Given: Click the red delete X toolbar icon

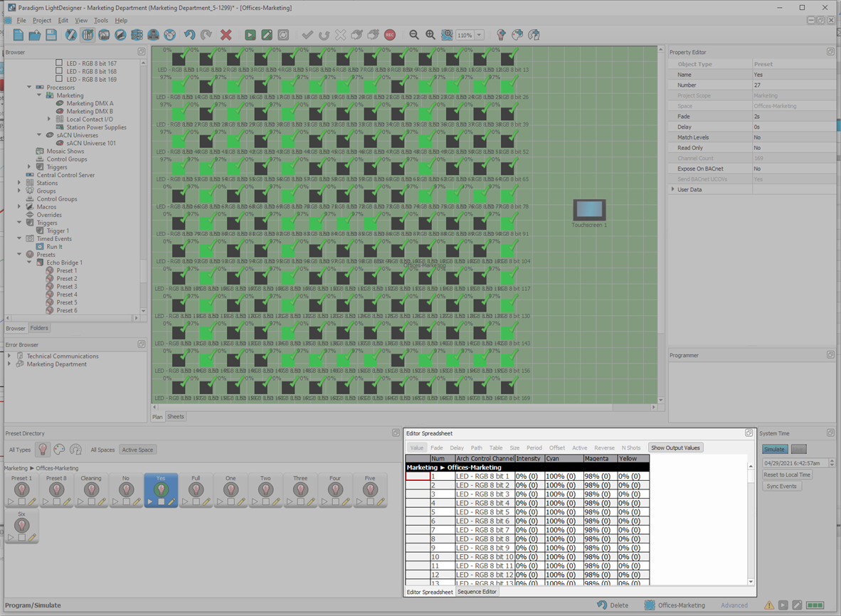Looking at the screenshot, I should click(226, 35).
